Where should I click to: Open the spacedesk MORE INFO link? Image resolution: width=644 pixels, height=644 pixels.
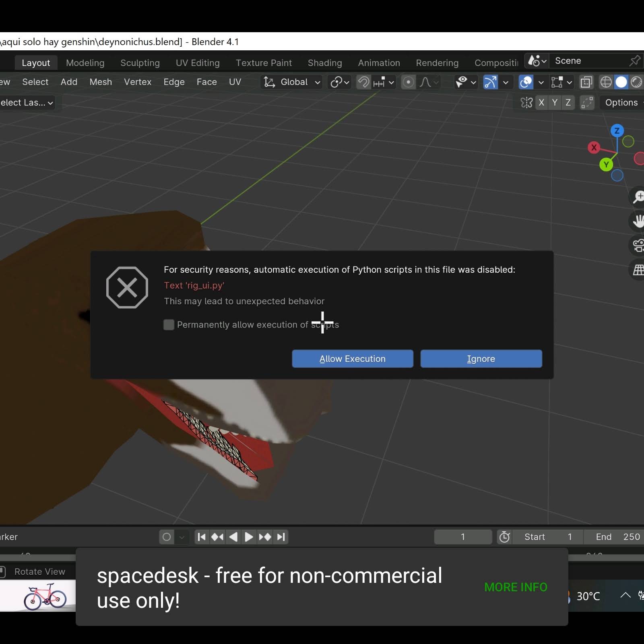(516, 587)
